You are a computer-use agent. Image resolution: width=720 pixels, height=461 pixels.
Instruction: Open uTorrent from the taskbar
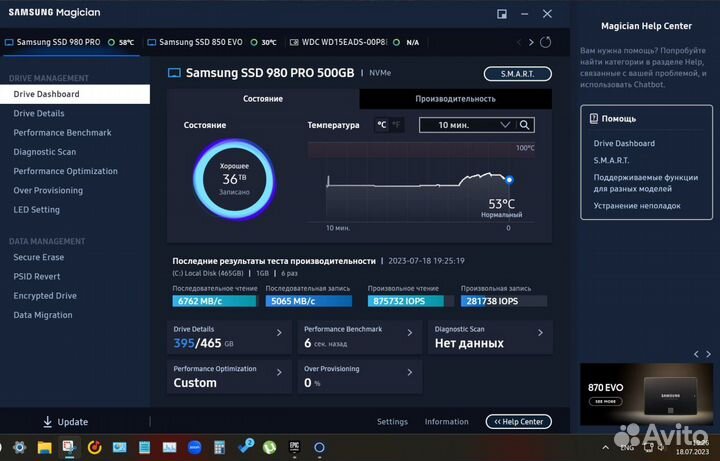(270, 447)
